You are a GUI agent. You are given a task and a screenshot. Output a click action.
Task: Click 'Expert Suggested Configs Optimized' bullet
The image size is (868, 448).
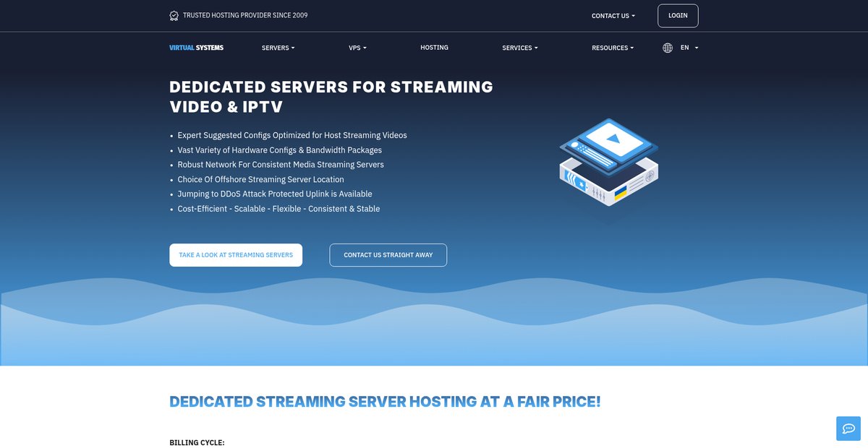click(292, 135)
